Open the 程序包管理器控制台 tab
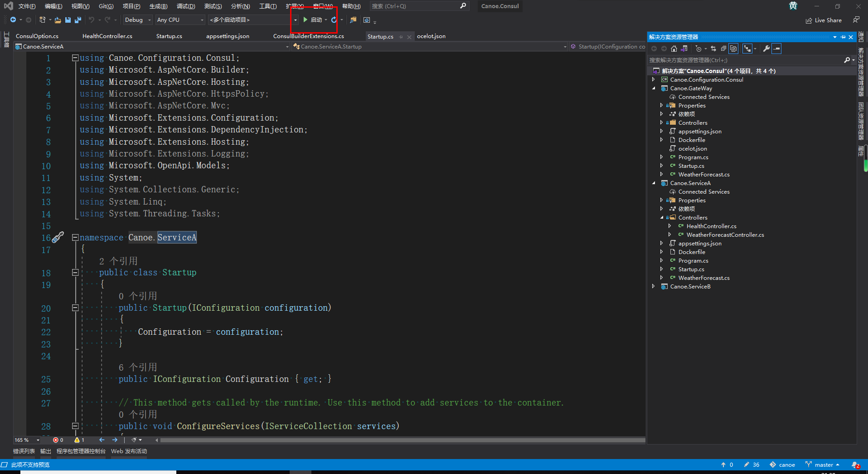 [81, 451]
